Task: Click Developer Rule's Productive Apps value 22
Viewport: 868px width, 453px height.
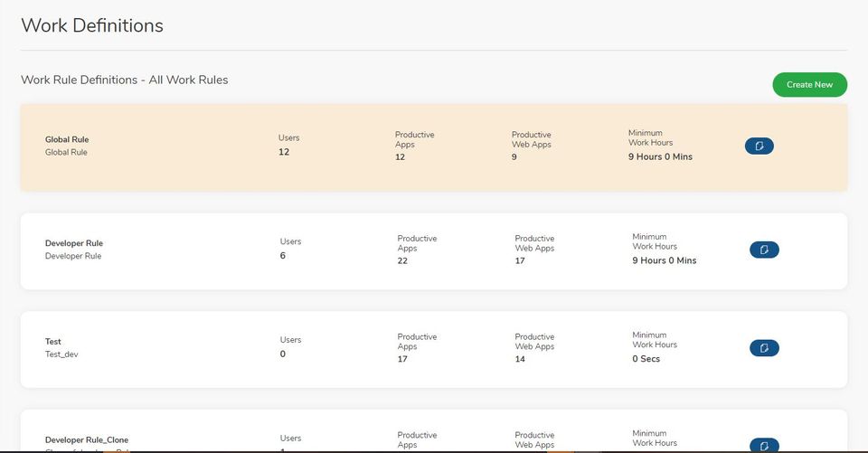Action: click(402, 260)
